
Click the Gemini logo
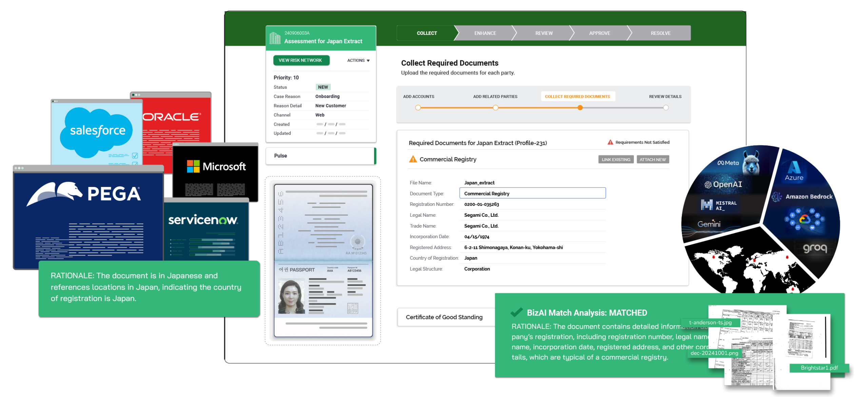[x=709, y=224]
